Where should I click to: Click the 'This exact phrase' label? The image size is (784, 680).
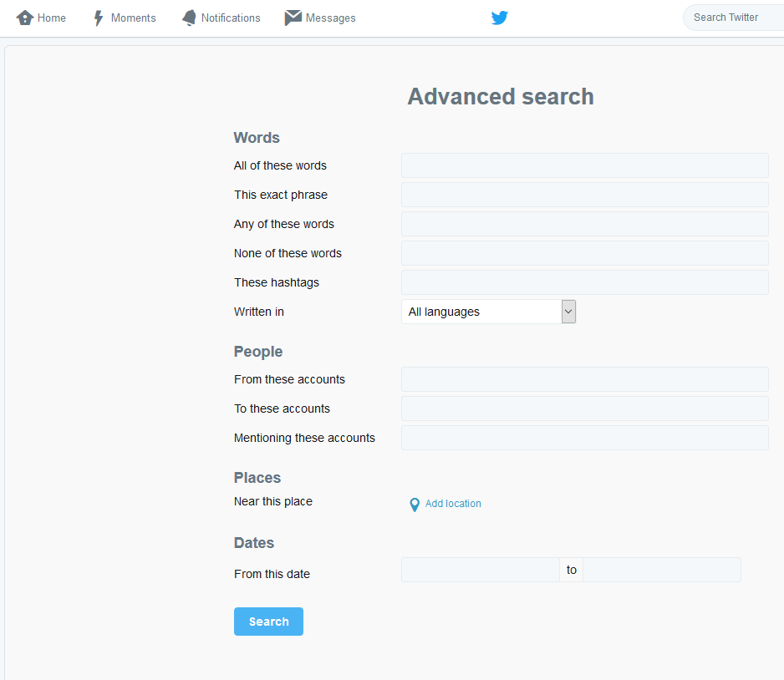click(x=281, y=195)
